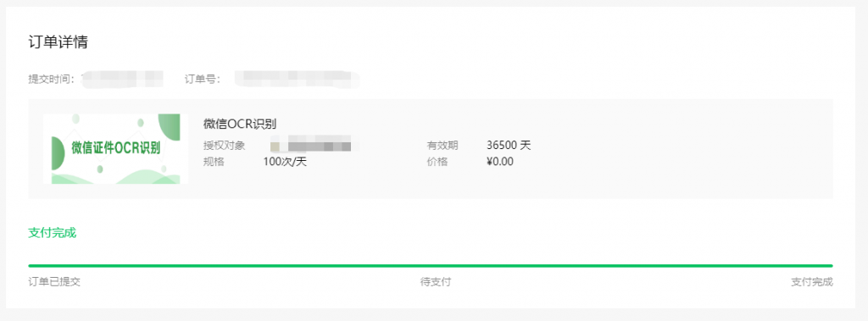The width and height of the screenshot is (868, 321).
Task: Click the 提交时间 label
Action: (x=51, y=79)
